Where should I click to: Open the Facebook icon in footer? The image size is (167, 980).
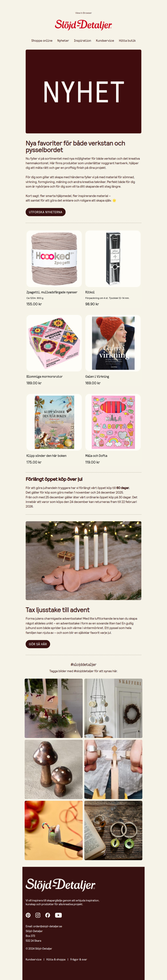pyautogui.click(x=48, y=915)
